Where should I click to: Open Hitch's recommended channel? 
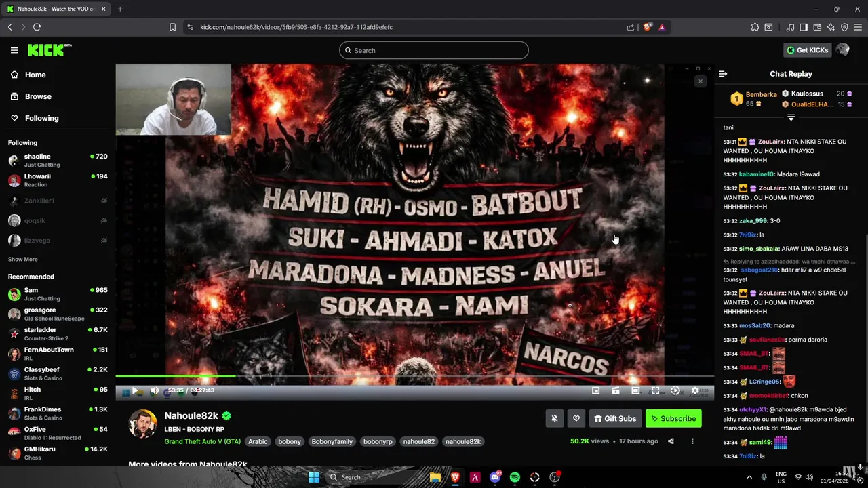58,393
